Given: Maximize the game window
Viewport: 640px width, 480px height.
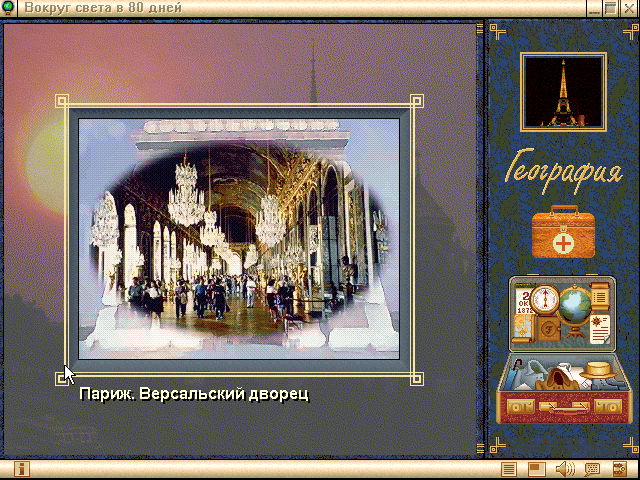Looking at the screenshot, I should coord(611,8).
